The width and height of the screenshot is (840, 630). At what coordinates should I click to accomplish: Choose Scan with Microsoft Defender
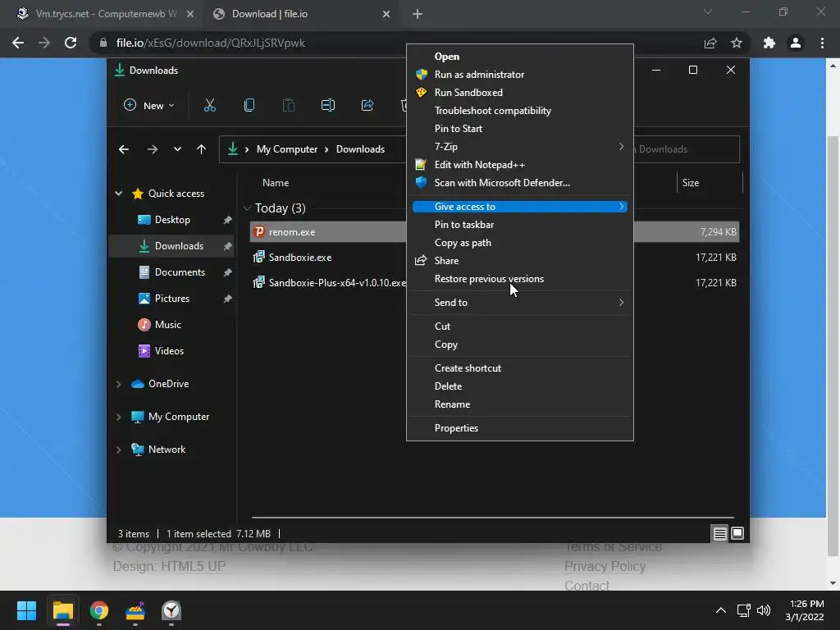pyautogui.click(x=519, y=183)
